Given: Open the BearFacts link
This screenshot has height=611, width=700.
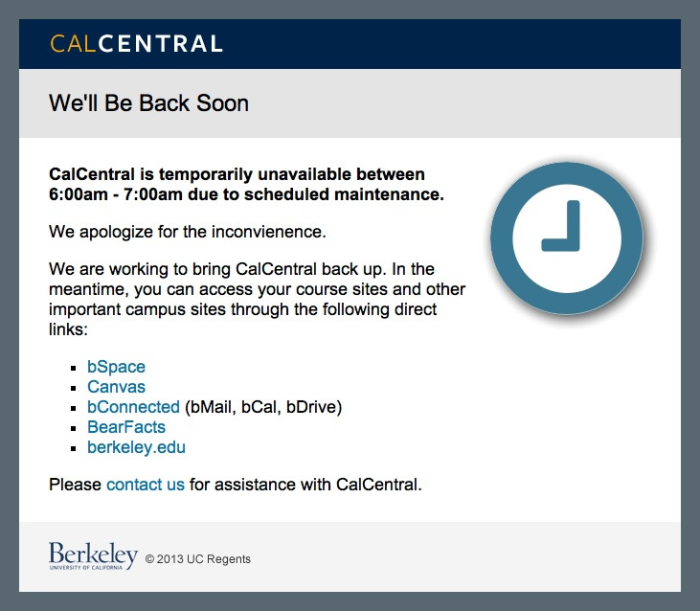Looking at the screenshot, I should point(126,427).
